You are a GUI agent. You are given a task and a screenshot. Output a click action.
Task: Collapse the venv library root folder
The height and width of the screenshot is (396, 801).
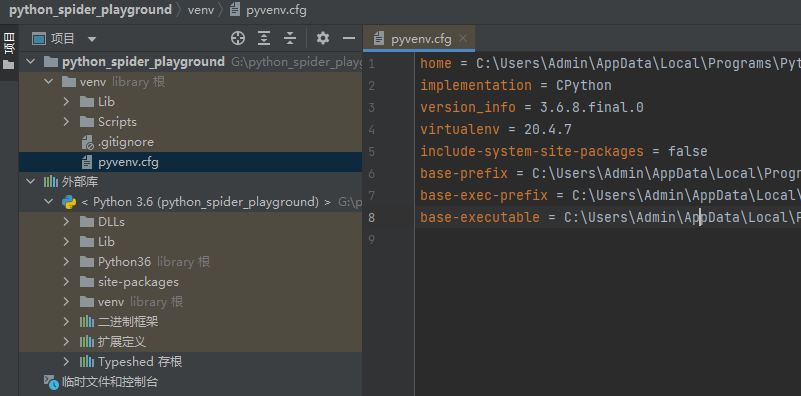pyautogui.click(x=49, y=82)
